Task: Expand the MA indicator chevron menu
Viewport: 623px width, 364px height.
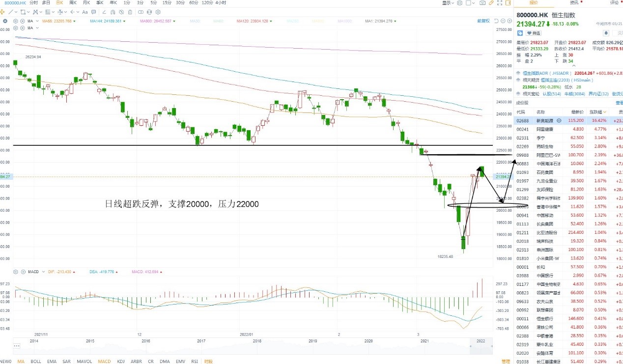Action: (37, 21)
